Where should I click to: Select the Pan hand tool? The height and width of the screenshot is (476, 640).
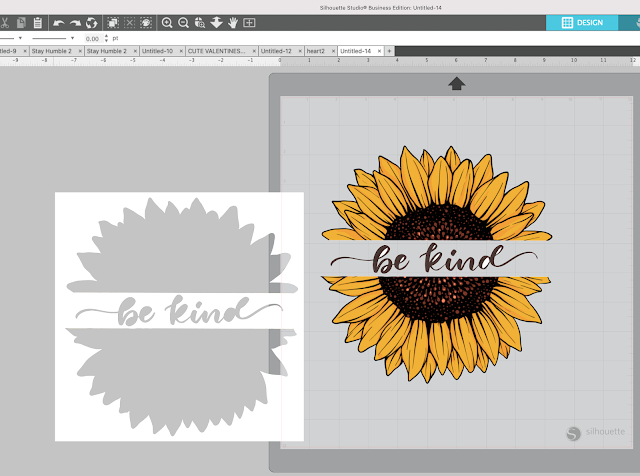point(233,23)
